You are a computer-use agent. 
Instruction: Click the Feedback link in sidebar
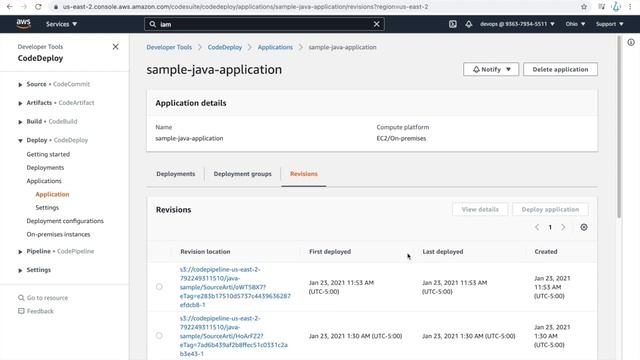tap(40, 311)
